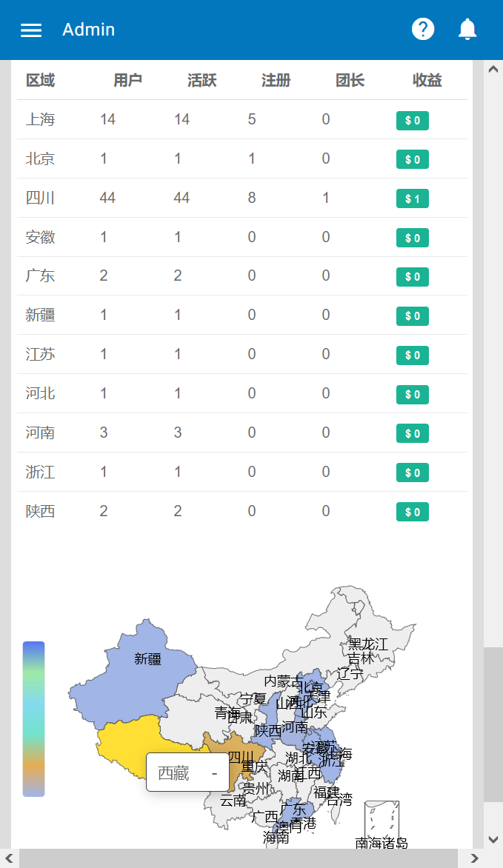Click the $1 revenue badge for 四川
Viewport: 503px width, 868px height.
pyautogui.click(x=412, y=198)
